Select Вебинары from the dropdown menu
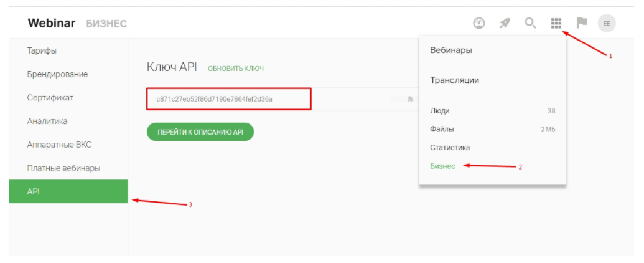Image resolution: width=644 pixels, height=263 pixels. [x=451, y=50]
